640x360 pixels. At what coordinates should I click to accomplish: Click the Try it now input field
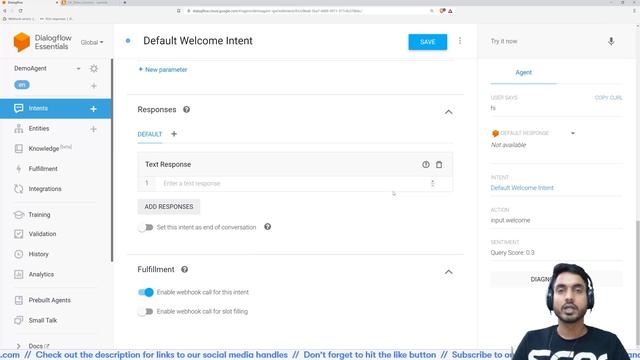[545, 41]
